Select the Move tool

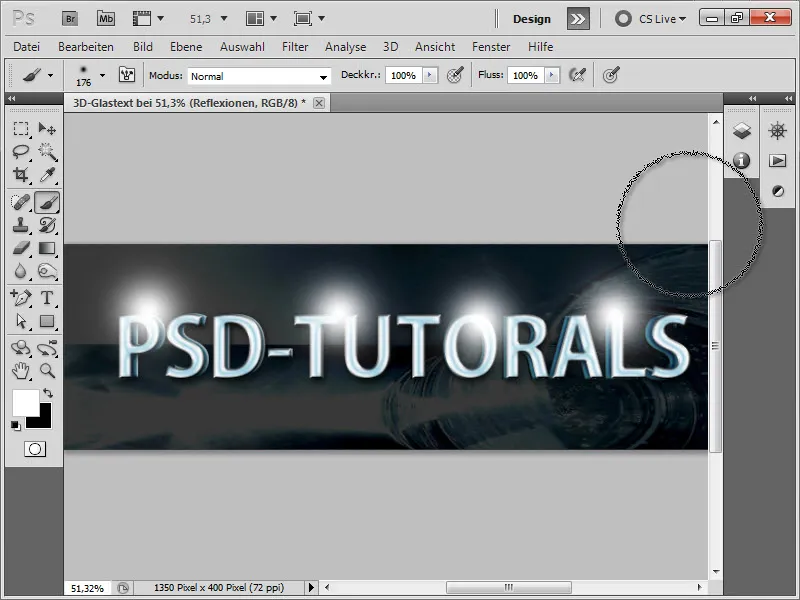click(47, 128)
